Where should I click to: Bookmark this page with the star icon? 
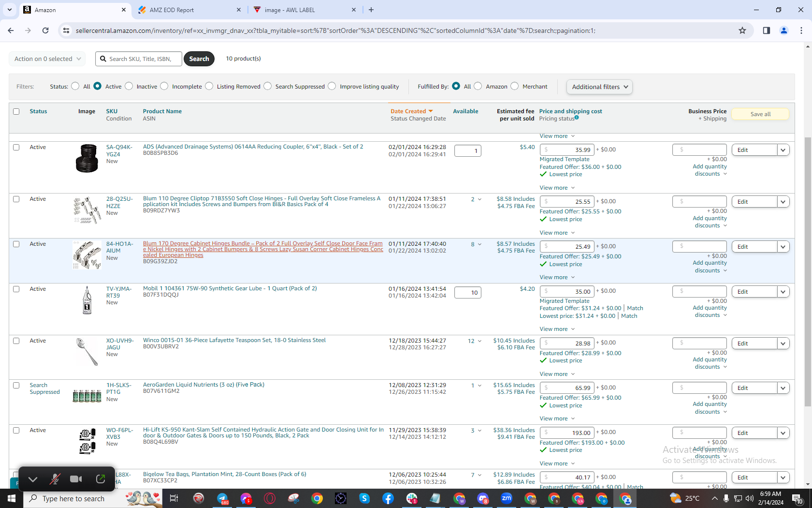point(742,30)
